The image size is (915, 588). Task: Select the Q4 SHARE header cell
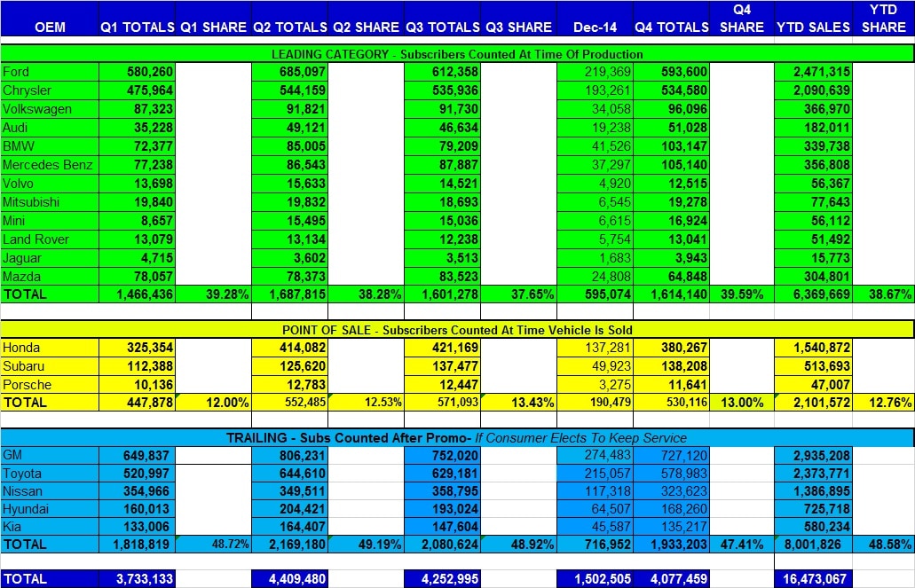(742, 19)
